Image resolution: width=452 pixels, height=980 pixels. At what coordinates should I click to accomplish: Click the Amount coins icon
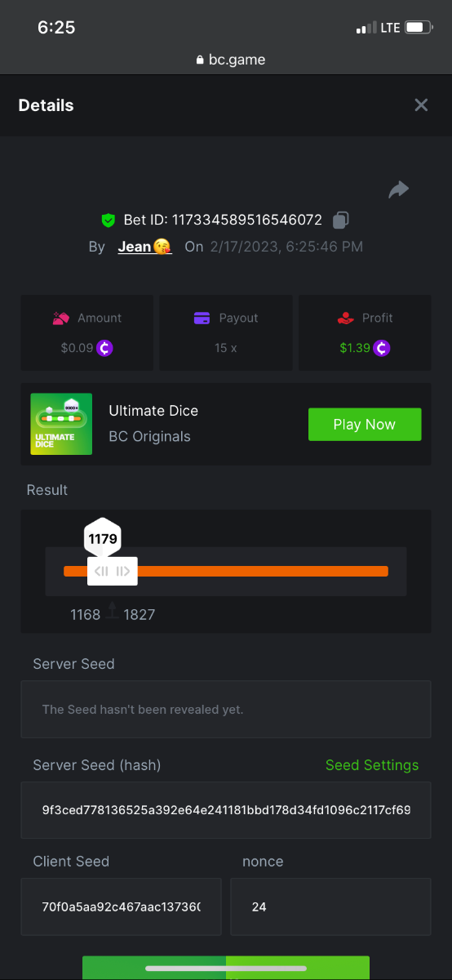point(60,318)
